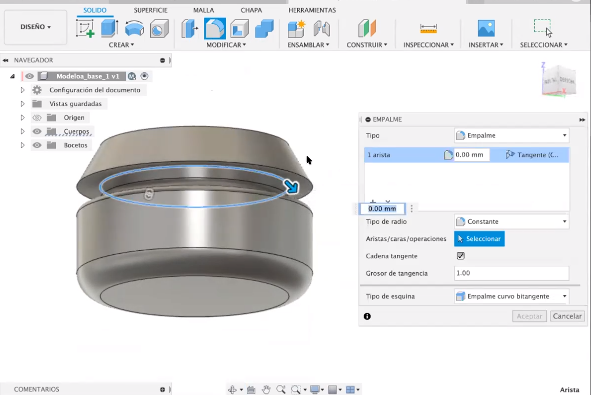591x395 pixels.
Task: Hide the Cuerpos folder visibility eye
Action: 37,132
